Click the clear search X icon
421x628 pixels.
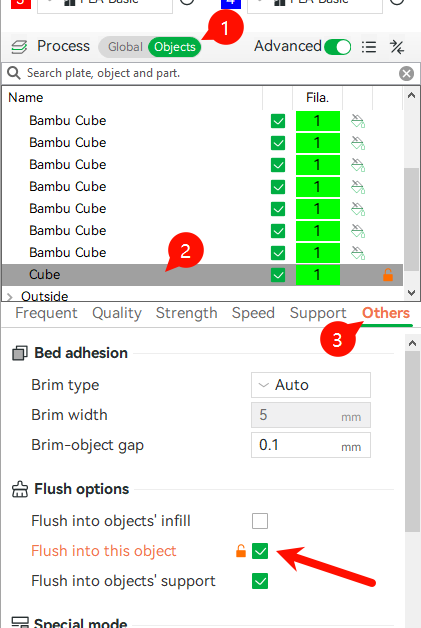(x=406, y=73)
